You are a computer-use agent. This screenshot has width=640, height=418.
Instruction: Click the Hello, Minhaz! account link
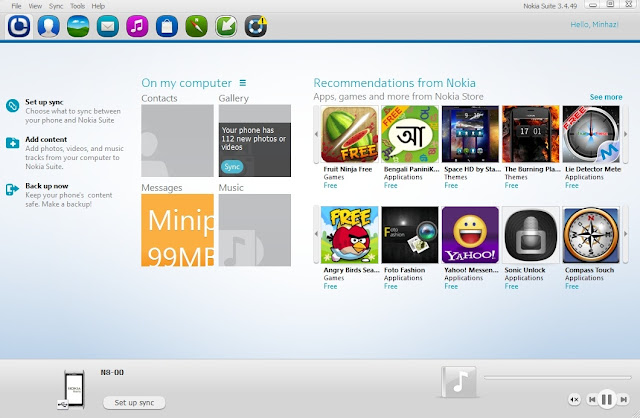(x=594, y=24)
